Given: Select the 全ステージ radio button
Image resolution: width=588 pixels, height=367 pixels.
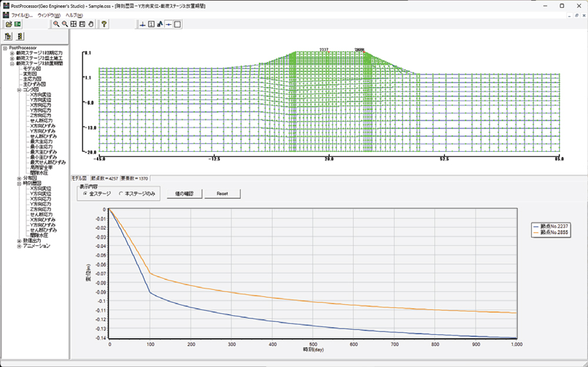Looking at the screenshot, I should tap(85, 193).
